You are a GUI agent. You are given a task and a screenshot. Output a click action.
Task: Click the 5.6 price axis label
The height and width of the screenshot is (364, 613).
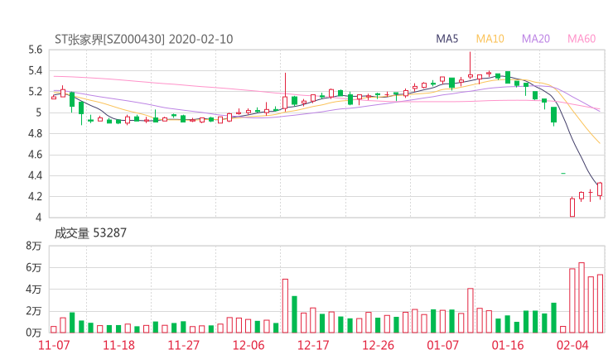(35, 50)
